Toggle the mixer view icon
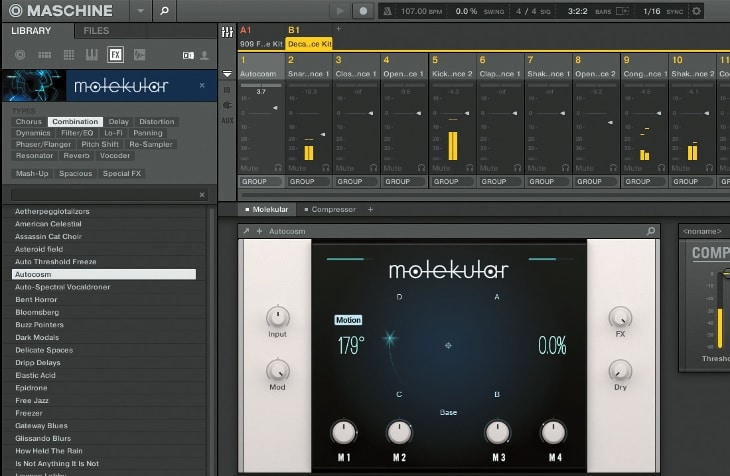 click(227, 32)
